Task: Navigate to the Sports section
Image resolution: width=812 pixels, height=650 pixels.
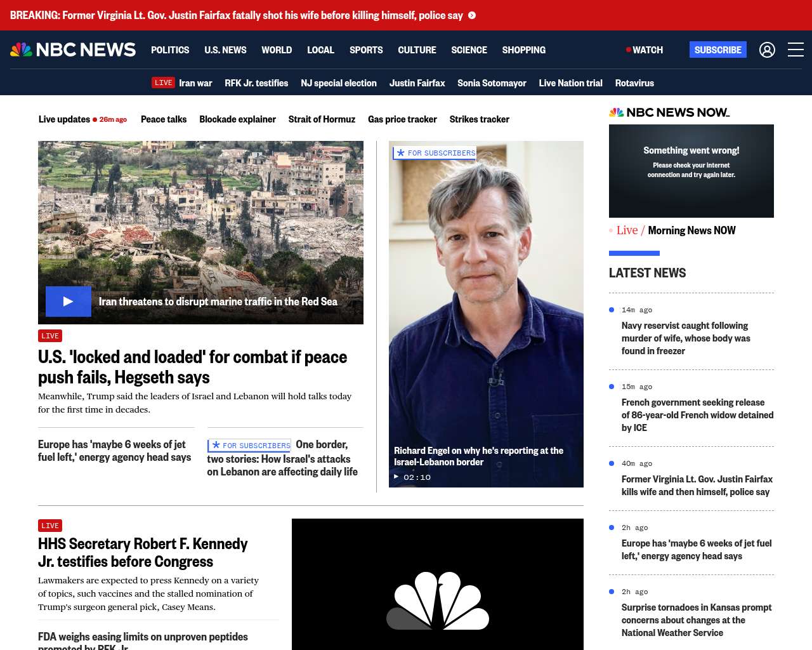Action: 366,50
